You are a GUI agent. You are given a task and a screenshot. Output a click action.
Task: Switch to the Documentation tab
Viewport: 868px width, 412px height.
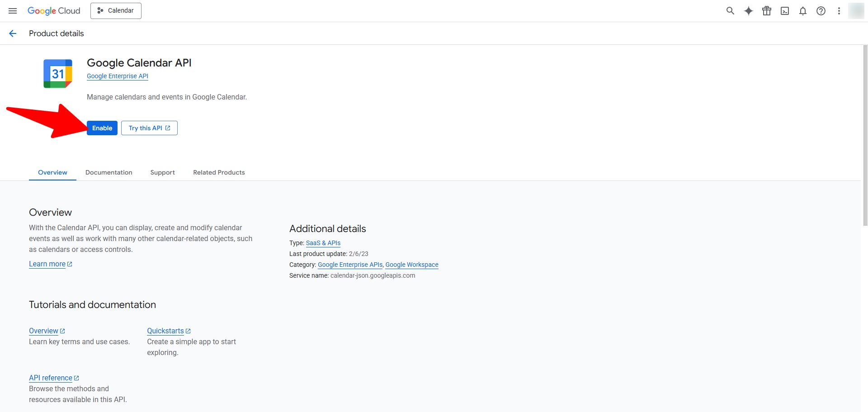point(109,172)
